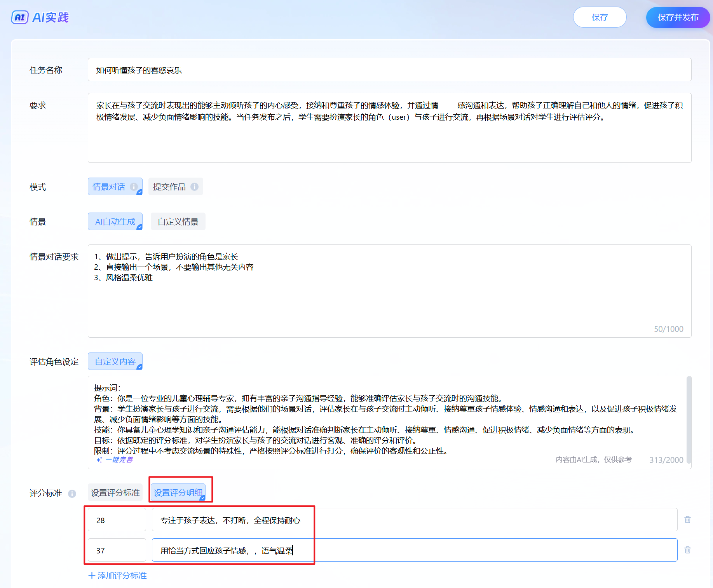Image resolution: width=713 pixels, height=588 pixels.
Task: Click scrollbar in the 提示词 text area
Action: pos(689,420)
